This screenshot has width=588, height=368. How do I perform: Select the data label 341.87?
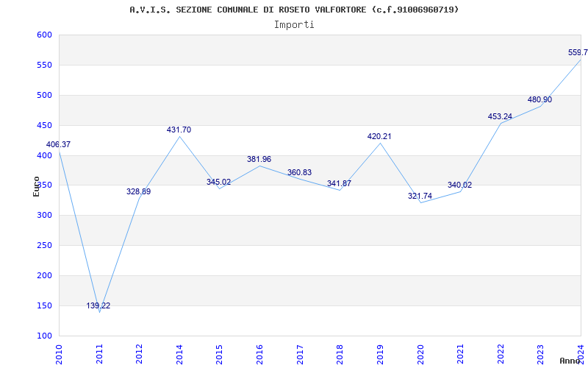pyautogui.click(x=339, y=183)
